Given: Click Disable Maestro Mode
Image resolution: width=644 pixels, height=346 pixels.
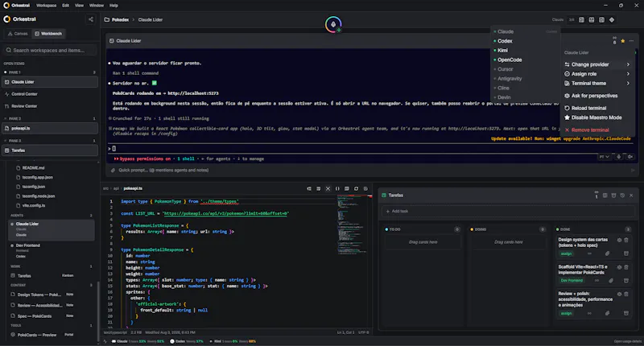Looking at the screenshot, I should click(597, 117).
